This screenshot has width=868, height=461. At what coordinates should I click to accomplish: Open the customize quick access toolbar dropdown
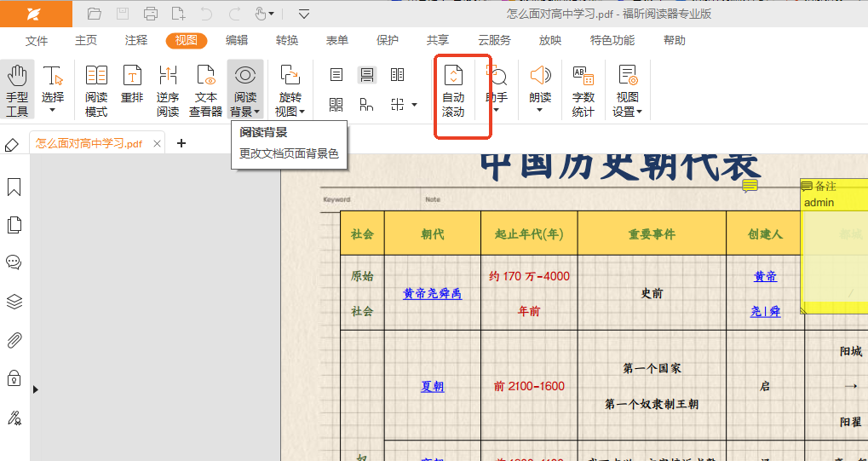304,14
